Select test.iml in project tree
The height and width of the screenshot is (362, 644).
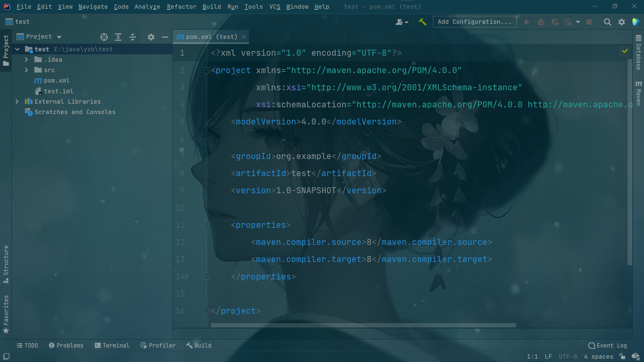click(x=54, y=91)
